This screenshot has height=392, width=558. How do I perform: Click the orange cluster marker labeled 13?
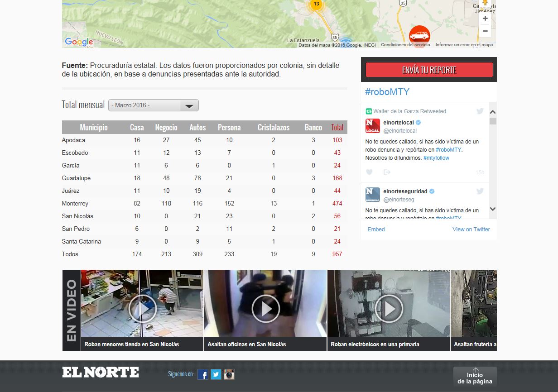point(316,5)
